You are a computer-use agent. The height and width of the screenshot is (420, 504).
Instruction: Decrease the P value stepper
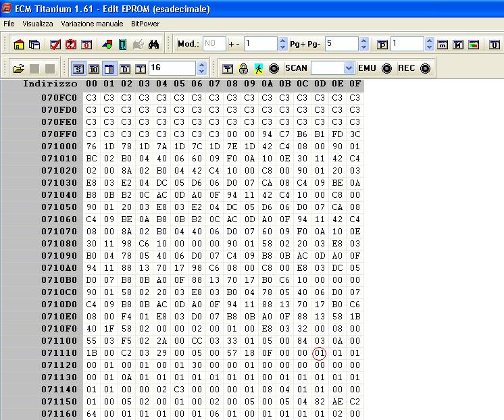click(x=430, y=47)
